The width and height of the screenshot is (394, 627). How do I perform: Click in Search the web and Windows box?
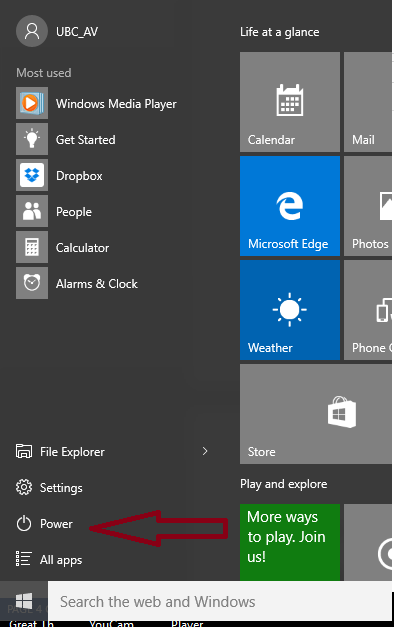pyautogui.click(x=220, y=601)
